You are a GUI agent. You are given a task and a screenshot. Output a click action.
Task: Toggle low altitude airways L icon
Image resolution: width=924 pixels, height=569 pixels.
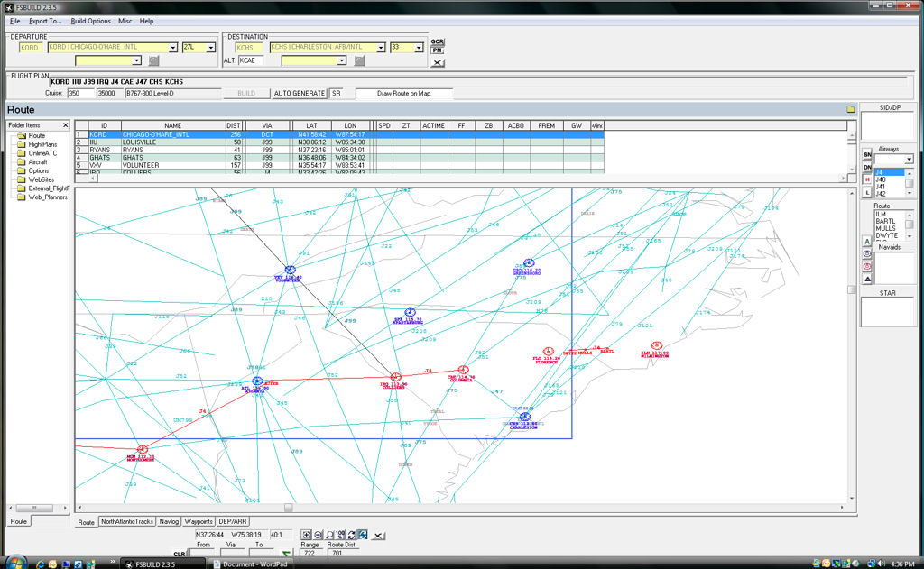[867, 193]
